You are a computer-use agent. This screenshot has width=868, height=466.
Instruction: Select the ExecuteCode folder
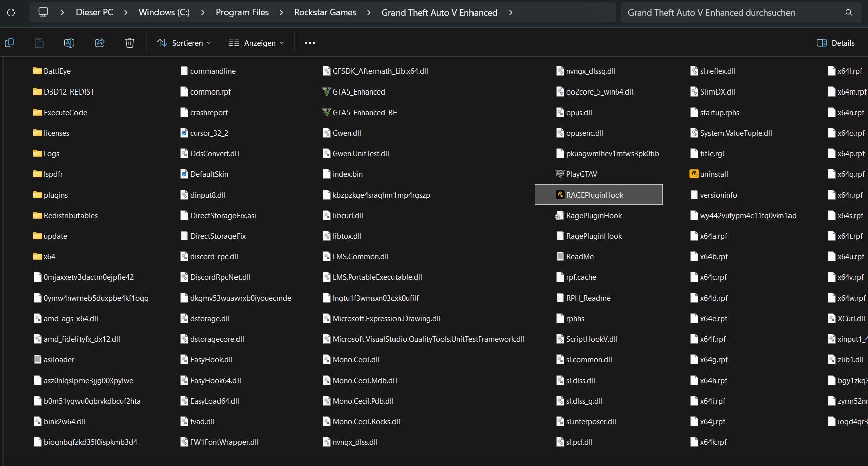pos(60,112)
